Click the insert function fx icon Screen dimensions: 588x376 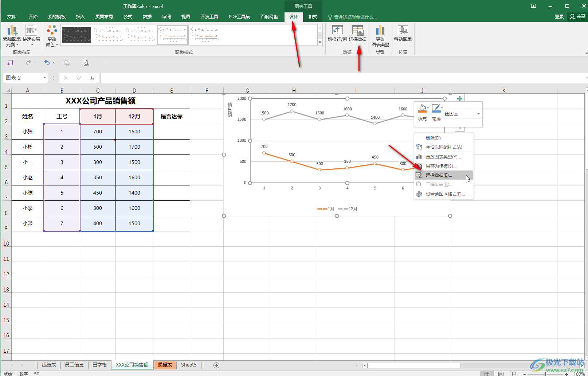(92, 78)
